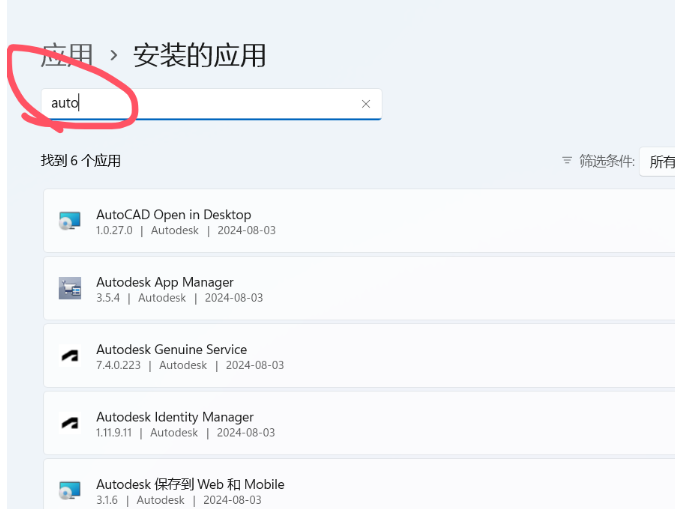Click version 3.5.4 text

(x=108, y=298)
